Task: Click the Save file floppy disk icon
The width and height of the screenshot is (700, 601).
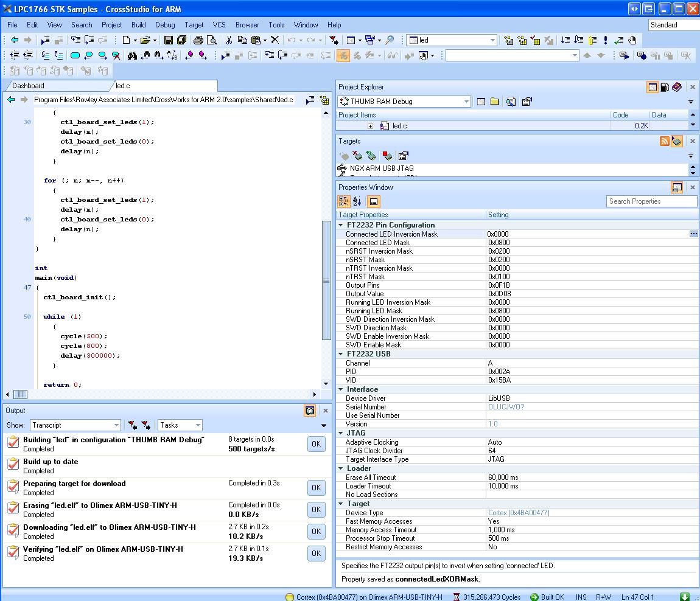Action: coord(169,40)
